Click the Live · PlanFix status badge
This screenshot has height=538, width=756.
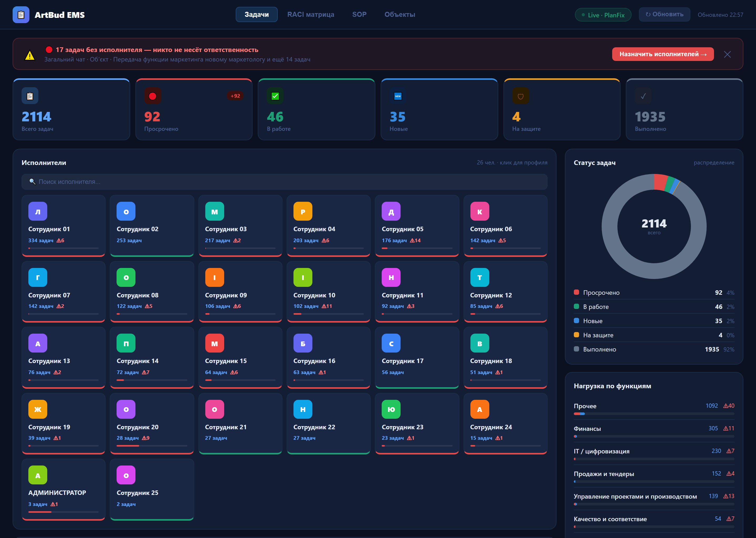click(603, 15)
